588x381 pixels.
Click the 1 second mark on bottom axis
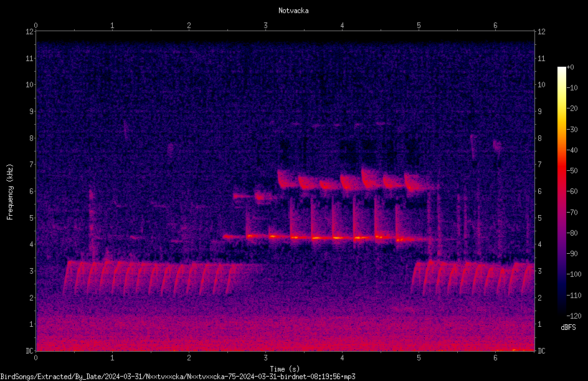pyautogui.click(x=112, y=358)
